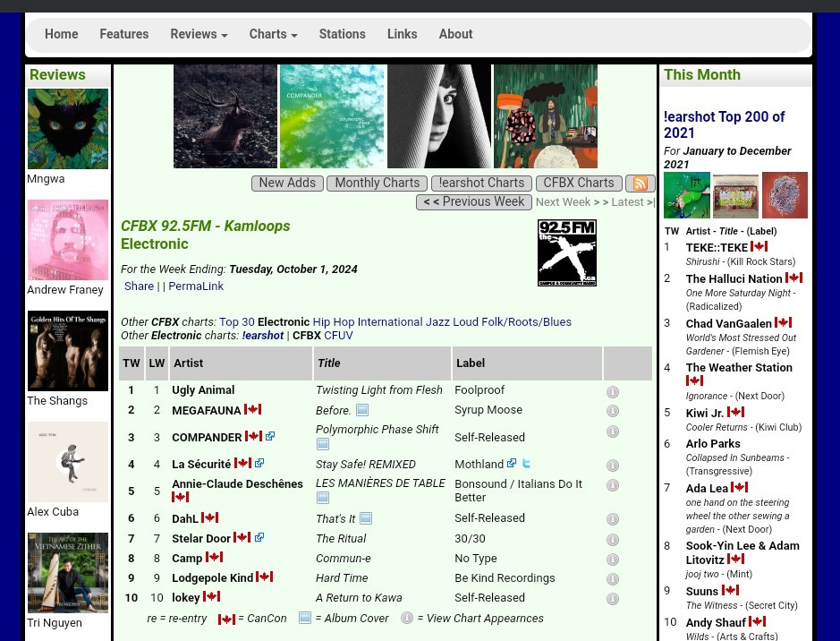Open !earshot Electronic chart link
The height and width of the screenshot is (641, 840).
point(262,336)
